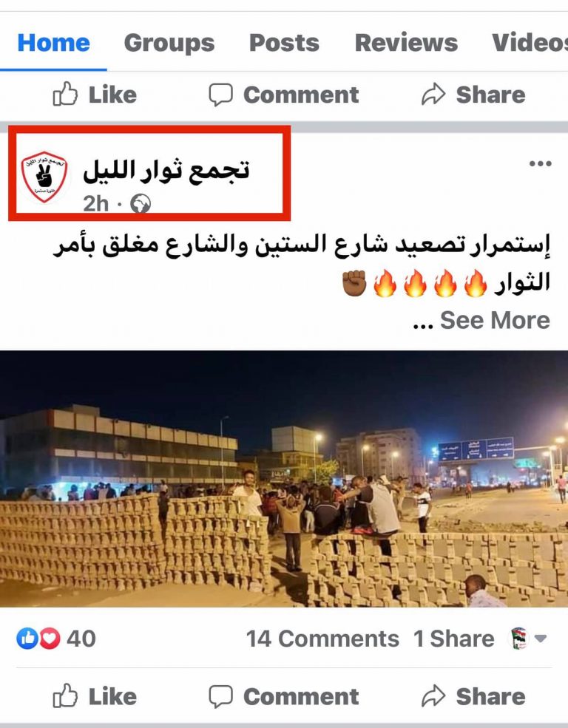The image size is (568, 728).
Task: Go to the Posts tab
Action: tap(284, 43)
